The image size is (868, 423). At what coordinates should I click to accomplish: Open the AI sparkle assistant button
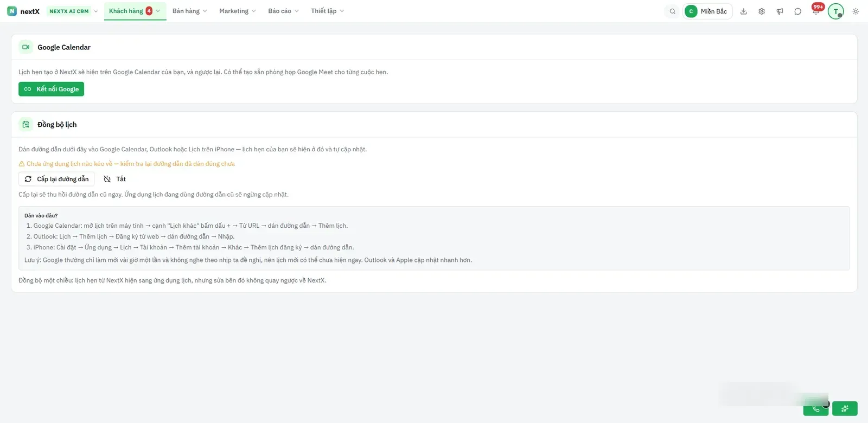coord(845,408)
